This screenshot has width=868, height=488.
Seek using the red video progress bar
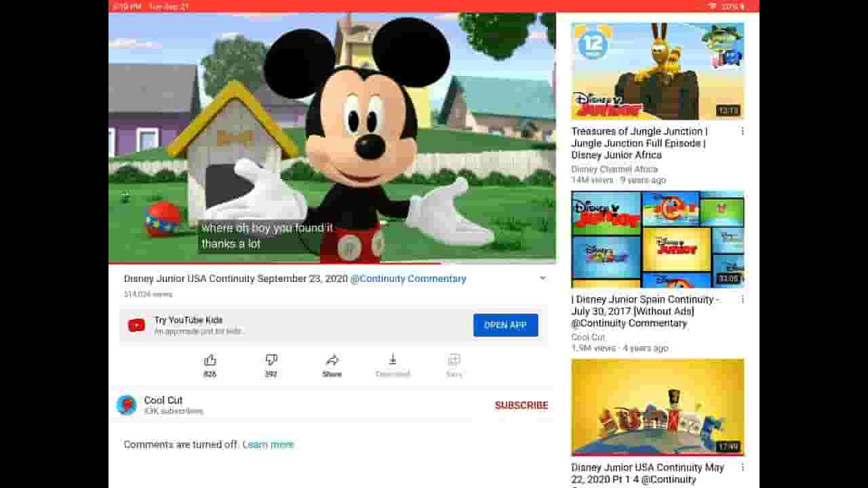click(x=332, y=263)
